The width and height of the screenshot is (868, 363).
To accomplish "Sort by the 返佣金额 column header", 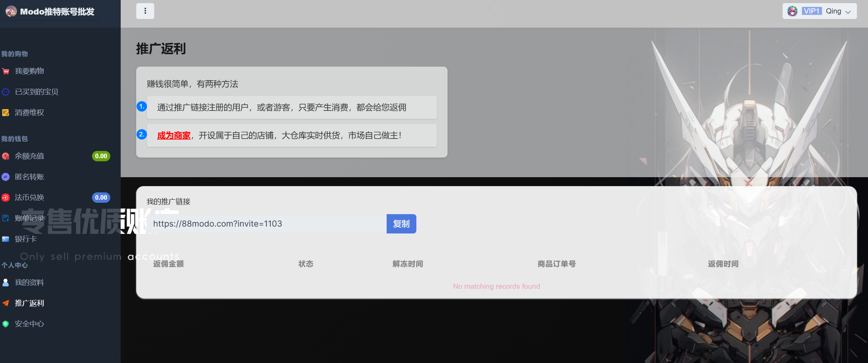I will coord(168,264).
